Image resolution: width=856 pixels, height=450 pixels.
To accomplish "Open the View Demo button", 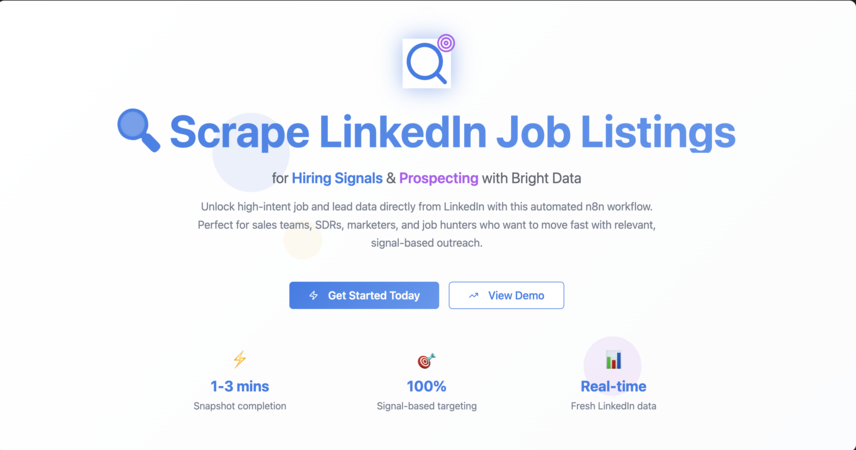I will pos(506,295).
